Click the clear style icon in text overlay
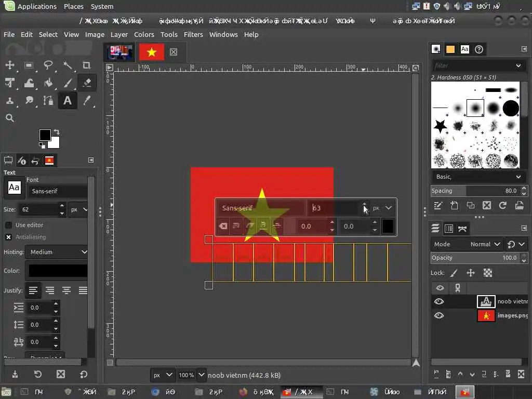This screenshot has height=399, width=532. pos(223,226)
